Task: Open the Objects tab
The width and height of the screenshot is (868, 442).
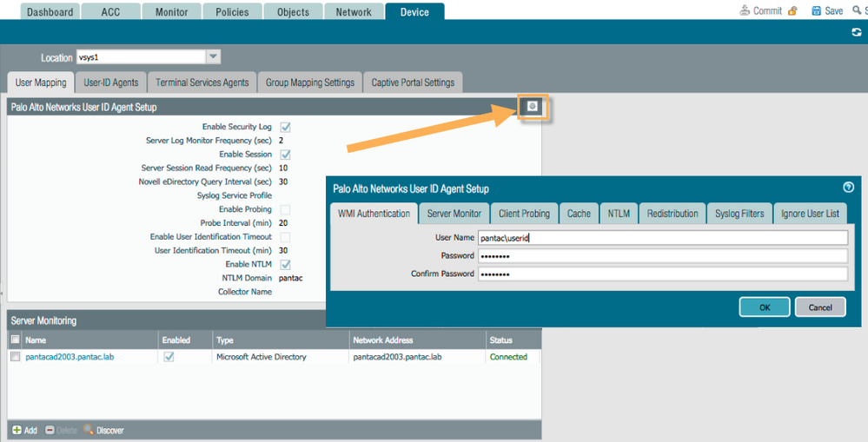Action: click(x=293, y=11)
